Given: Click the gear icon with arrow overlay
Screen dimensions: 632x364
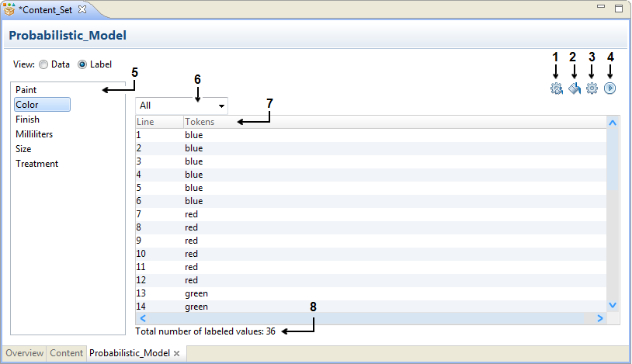Looking at the screenshot, I should [x=556, y=88].
